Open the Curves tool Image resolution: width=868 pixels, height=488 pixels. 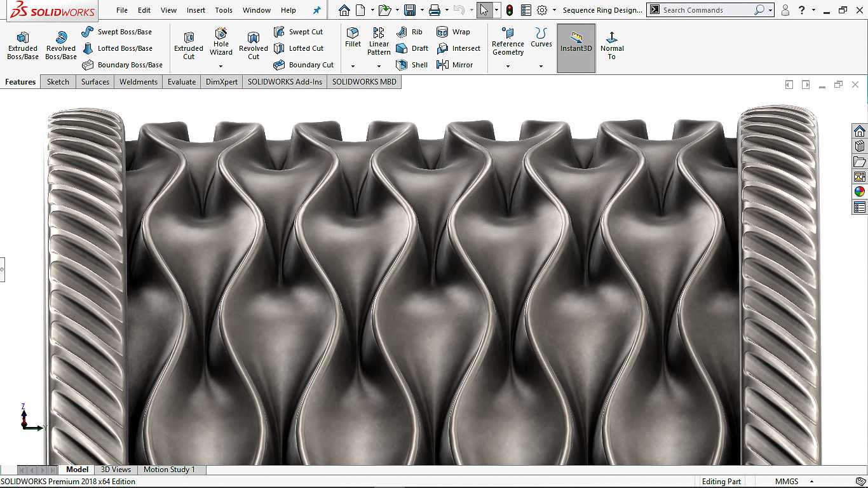[541, 38]
